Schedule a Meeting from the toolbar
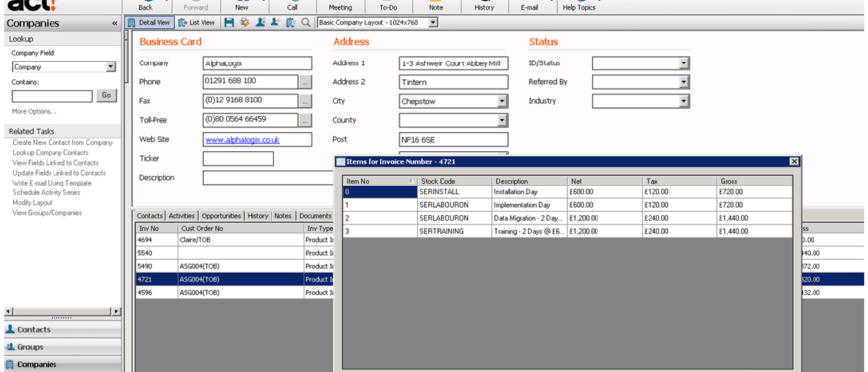The image size is (868, 372). 340,7
